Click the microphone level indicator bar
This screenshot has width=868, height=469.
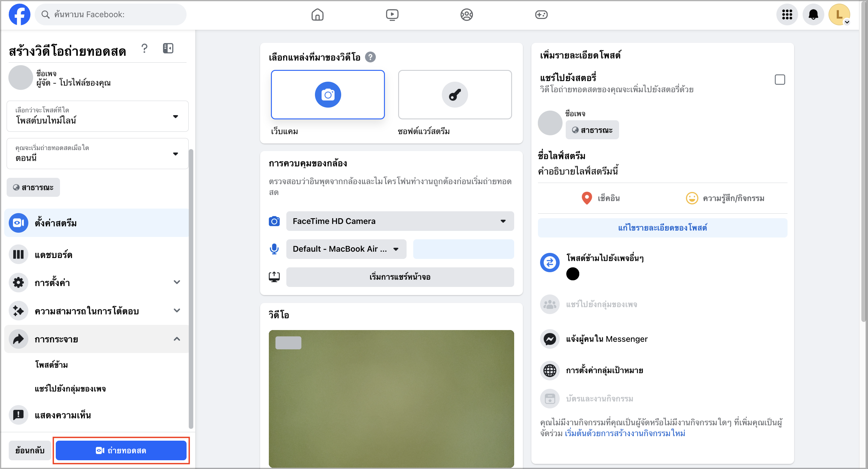[463, 249]
